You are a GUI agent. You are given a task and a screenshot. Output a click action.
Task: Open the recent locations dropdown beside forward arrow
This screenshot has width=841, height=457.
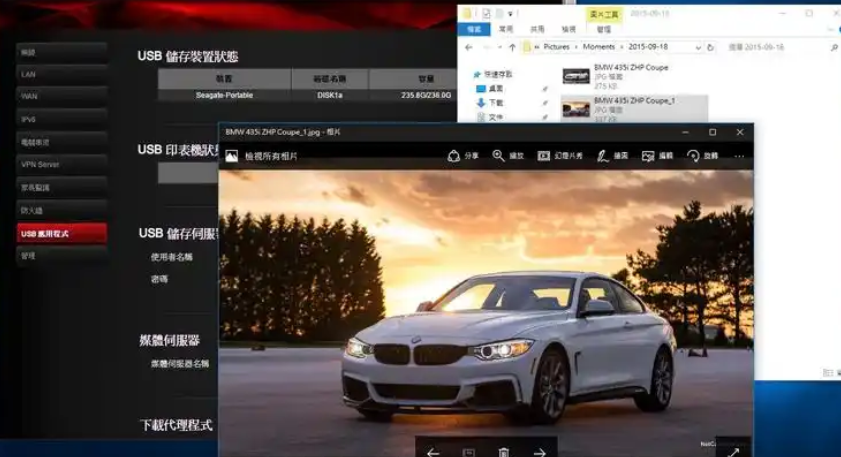500,47
